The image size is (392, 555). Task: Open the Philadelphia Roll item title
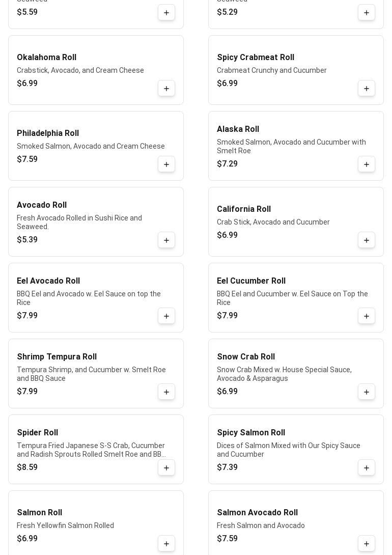(x=48, y=133)
